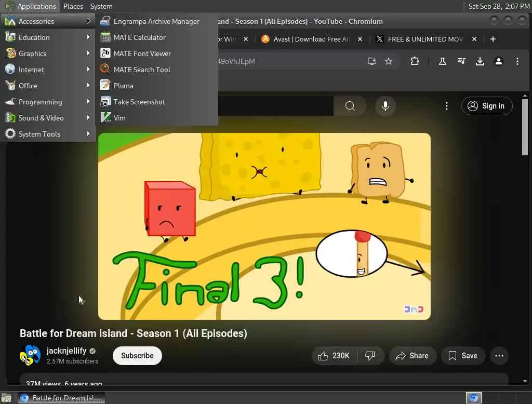The height and width of the screenshot is (404, 532).
Task: Click scrollbar down arrow at page bottom
Action: tap(525, 381)
